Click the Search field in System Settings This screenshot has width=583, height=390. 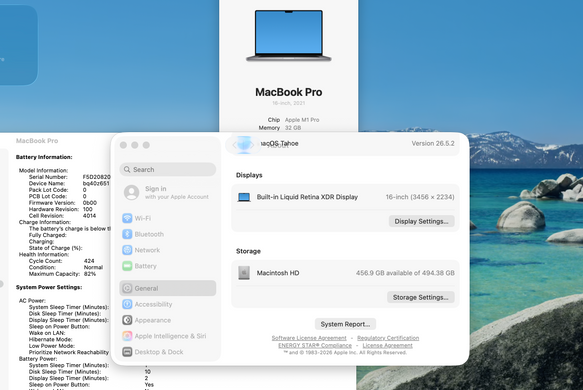click(x=168, y=170)
